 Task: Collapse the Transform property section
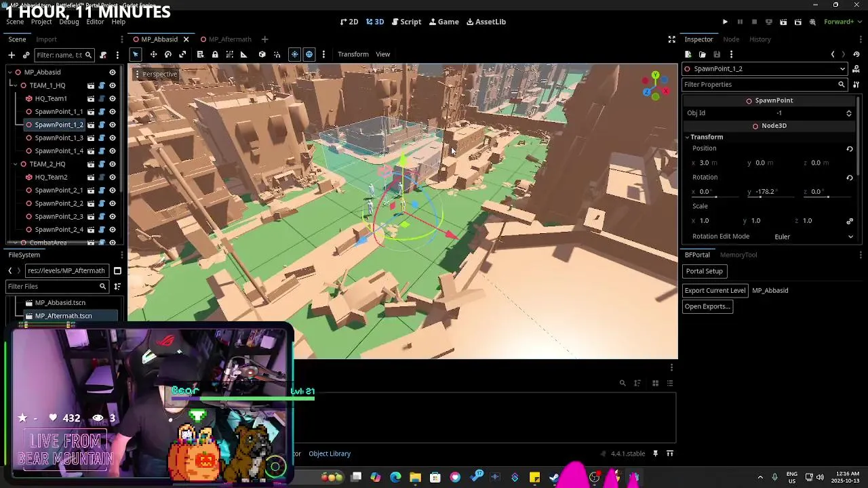[687, 137]
